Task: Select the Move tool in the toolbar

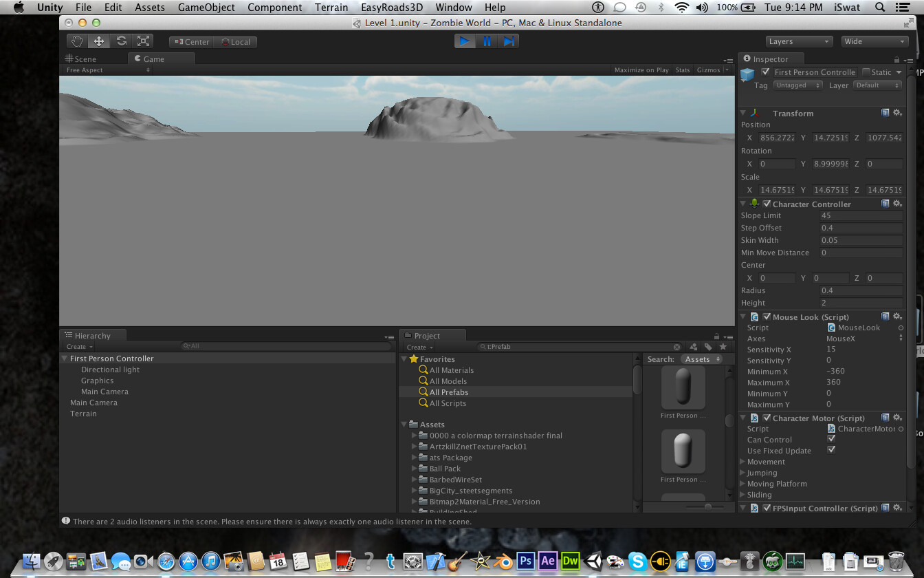Action: pyautogui.click(x=99, y=41)
